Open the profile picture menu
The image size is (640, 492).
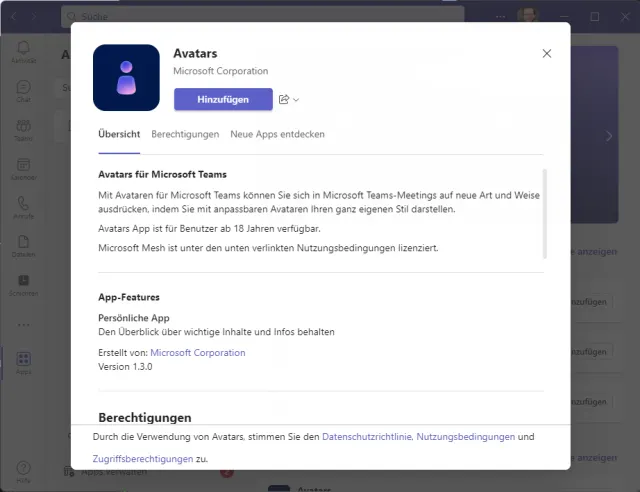527,16
